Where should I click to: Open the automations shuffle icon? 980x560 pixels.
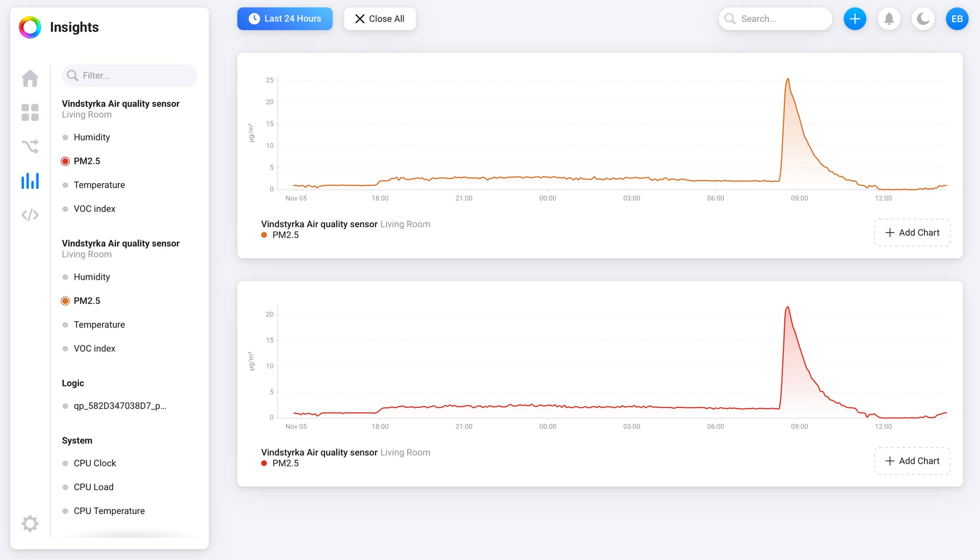(30, 147)
